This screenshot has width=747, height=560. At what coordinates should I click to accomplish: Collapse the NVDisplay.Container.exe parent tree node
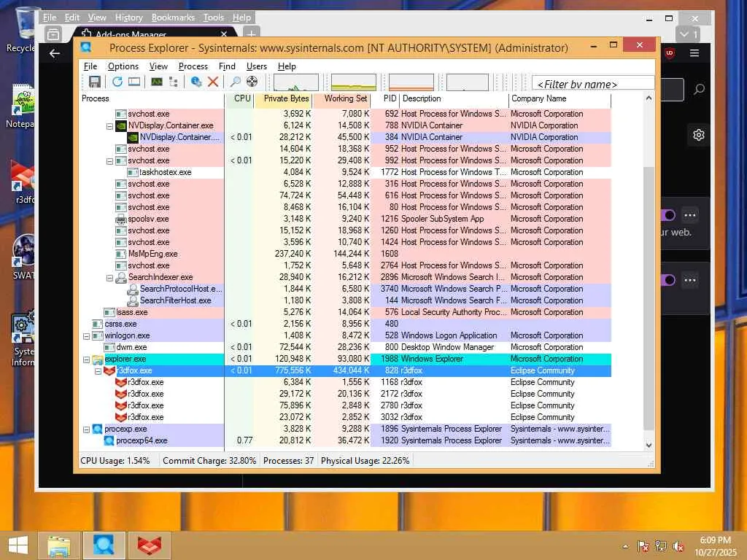point(109,126)
